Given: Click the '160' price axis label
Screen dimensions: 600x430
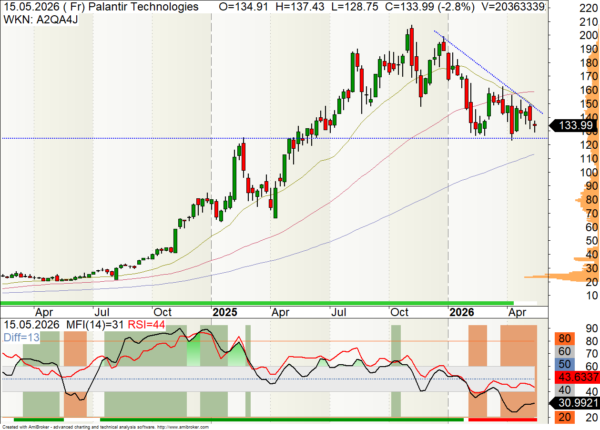Looking at the screenshot, I should (x=589, y=90).
